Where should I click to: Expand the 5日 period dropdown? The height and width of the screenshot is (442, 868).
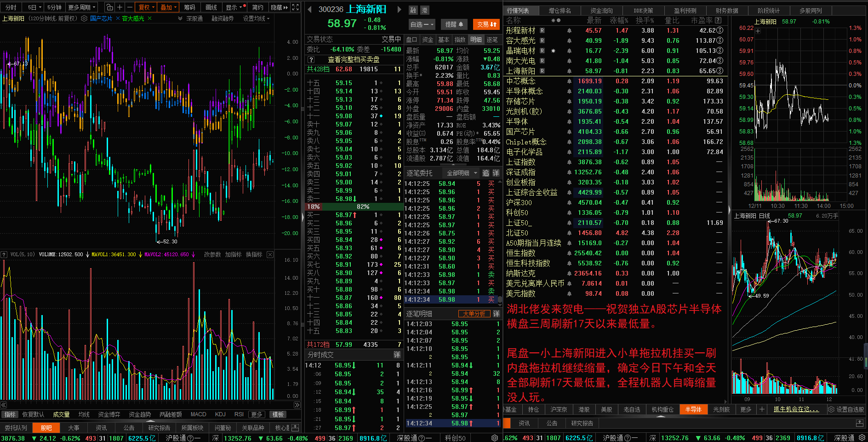pyautogui.click(x=34, y=7)
